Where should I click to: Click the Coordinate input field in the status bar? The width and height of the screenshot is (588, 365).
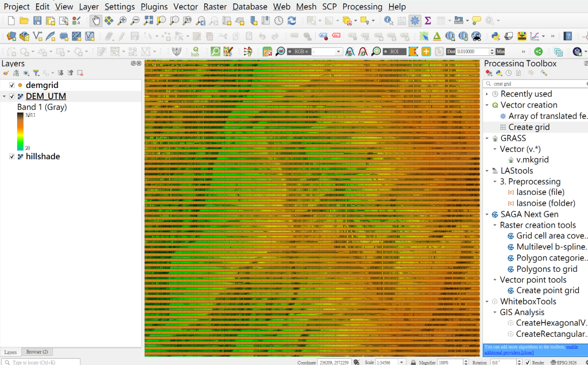tap(335, 362)
